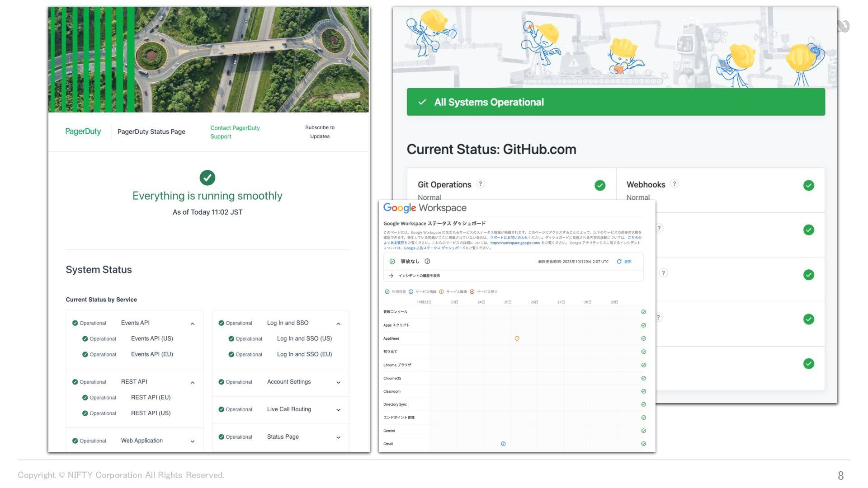
Task: Click the Git Operations green status check
Action: click(600, 185)
